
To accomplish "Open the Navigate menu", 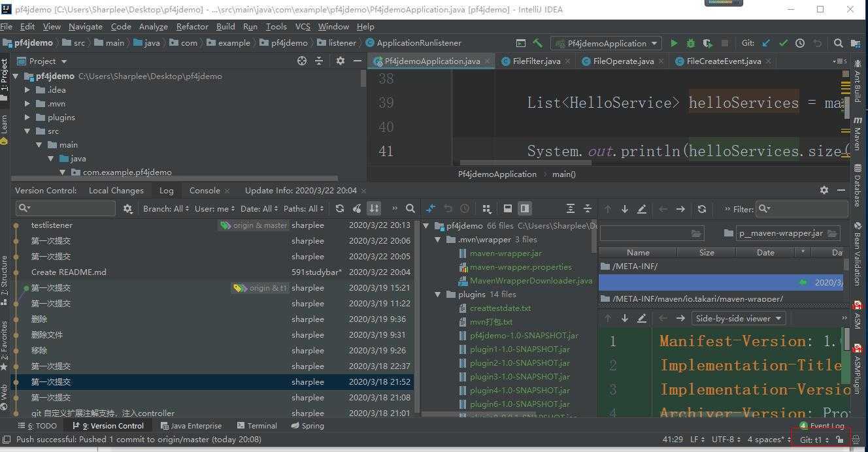I will (86, 27).
